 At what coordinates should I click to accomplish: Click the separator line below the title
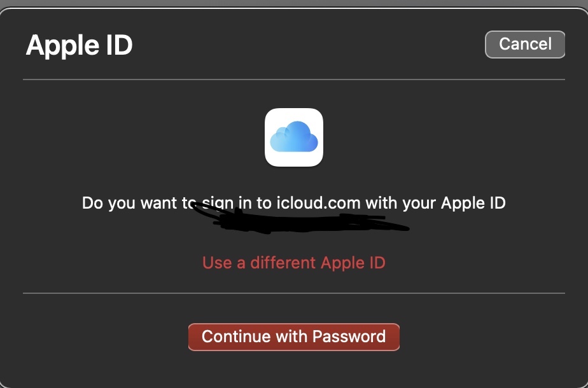(293, 80)
